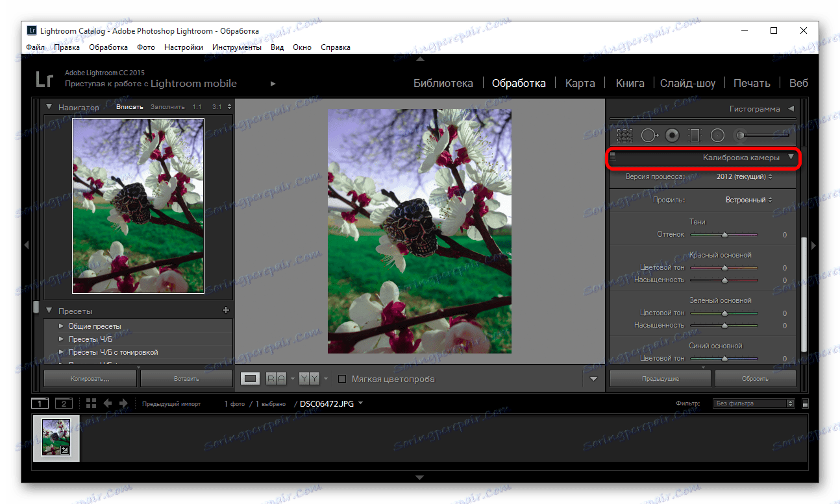Toggle filter lock switch at filmstrip right
Screen dimensions: 840x504
pyautogui.click(x=805, y=403)
